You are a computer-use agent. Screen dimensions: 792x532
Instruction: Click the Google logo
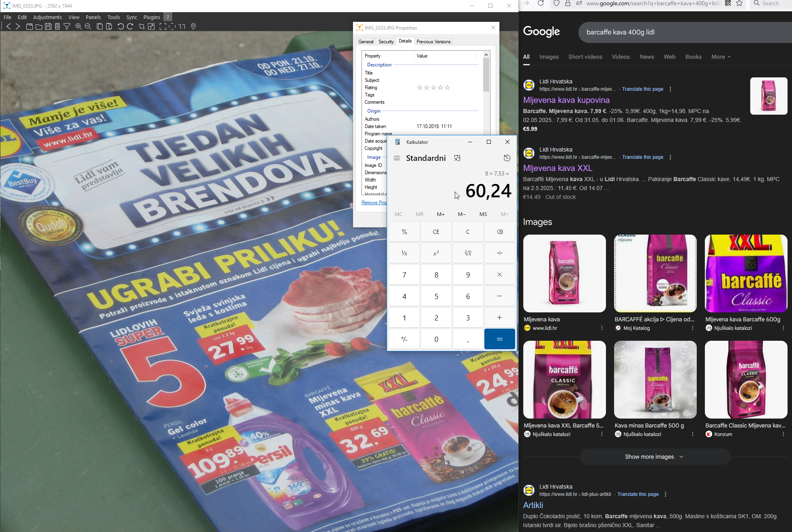click(542, 32)
